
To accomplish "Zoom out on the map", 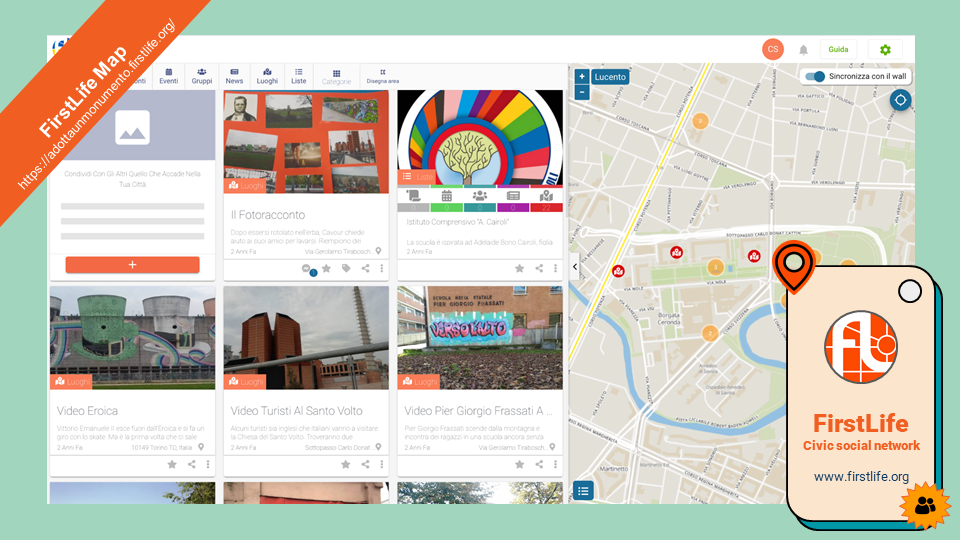I will (582, 92).
